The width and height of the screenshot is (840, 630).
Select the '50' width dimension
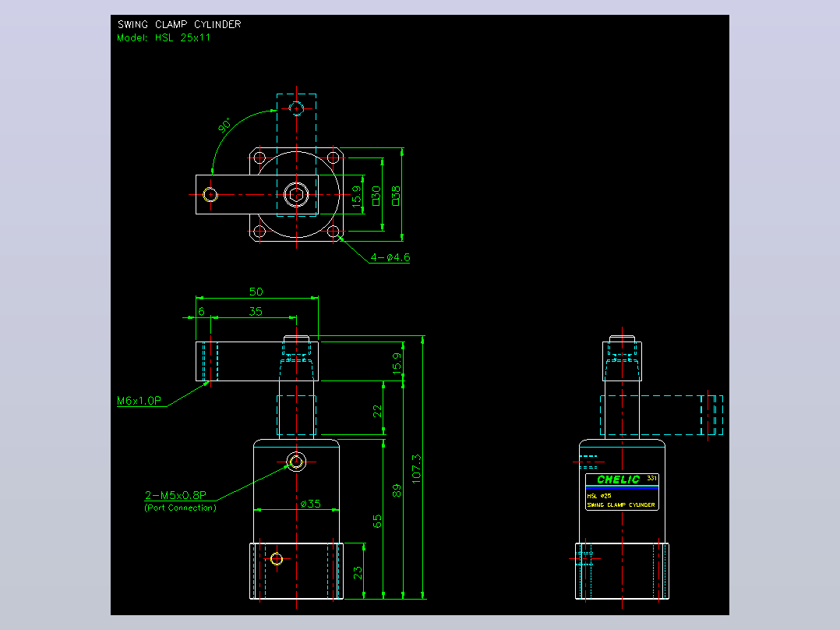pos(256,292)
